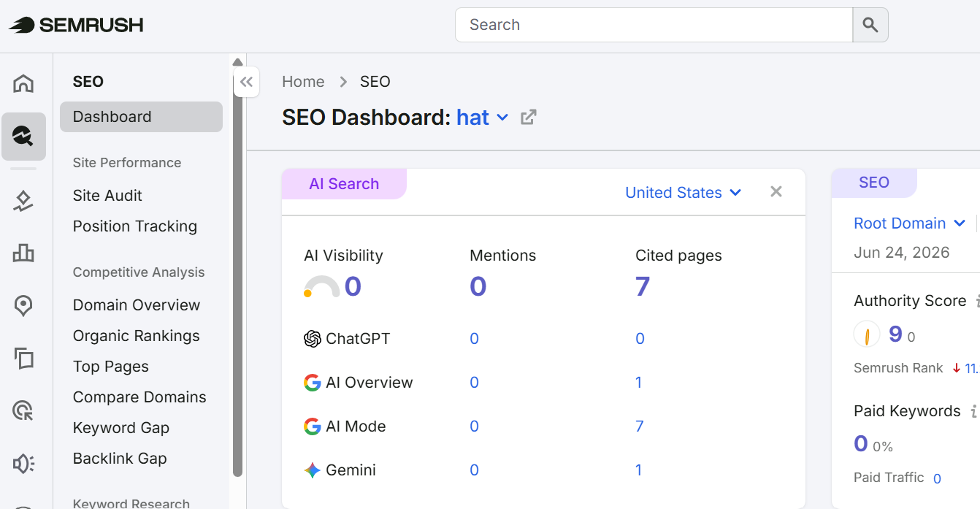This screenshot has width=980, height=509.
Task: Focus the Search input field
Action: click(654, 25)
